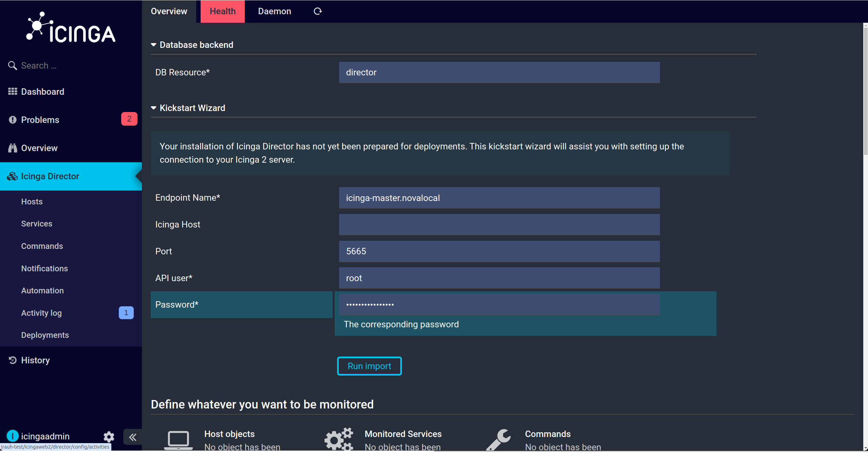Screen dimensions: 868x454
Task: Focus the empty Icinga Host field
Action: (x=499, y=224)
